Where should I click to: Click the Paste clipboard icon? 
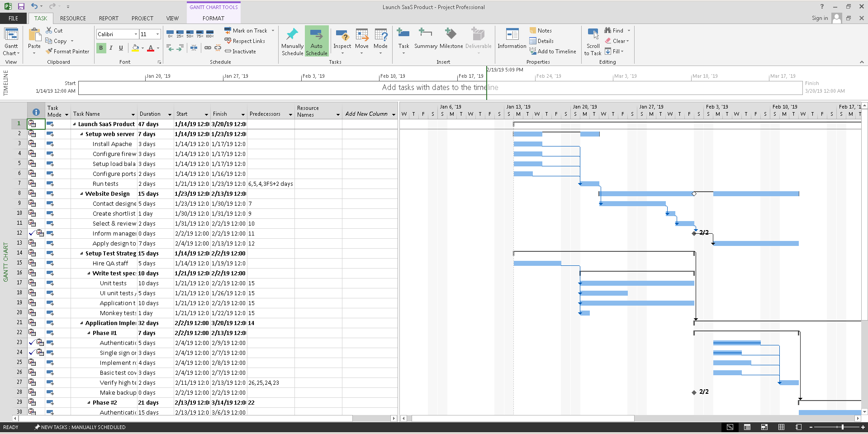click(34, 35)
